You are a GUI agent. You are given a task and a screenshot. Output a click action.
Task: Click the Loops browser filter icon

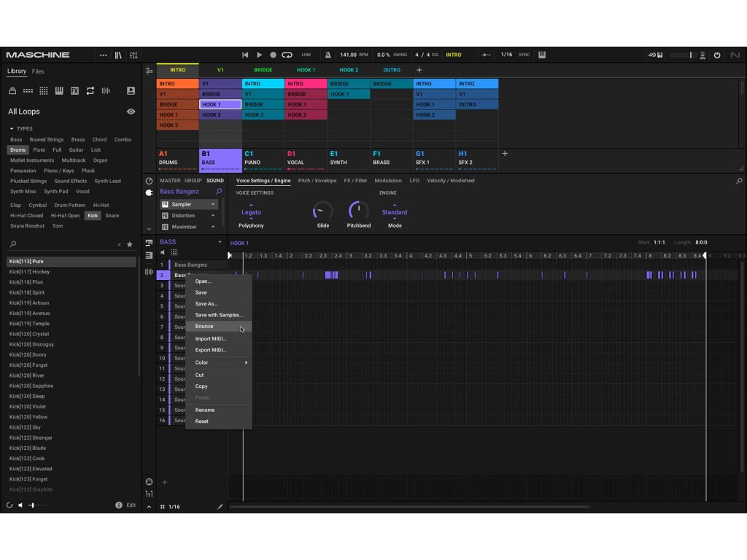[90, 91]
